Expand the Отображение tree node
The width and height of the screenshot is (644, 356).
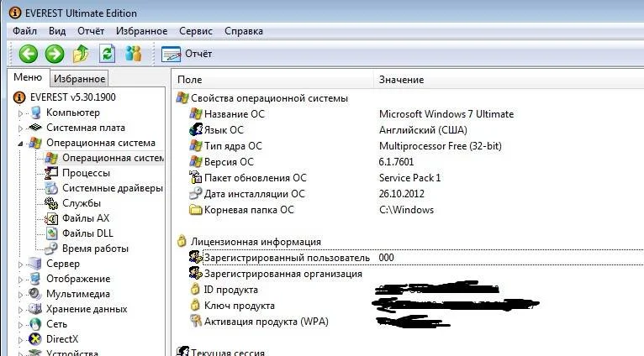click(x=20, y=280)
